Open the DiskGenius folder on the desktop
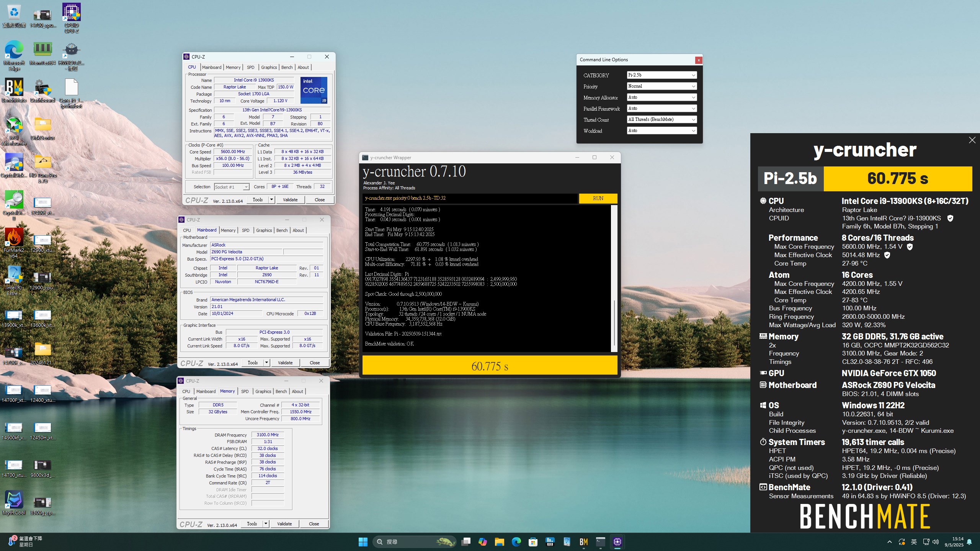 [x=42, y=128]
